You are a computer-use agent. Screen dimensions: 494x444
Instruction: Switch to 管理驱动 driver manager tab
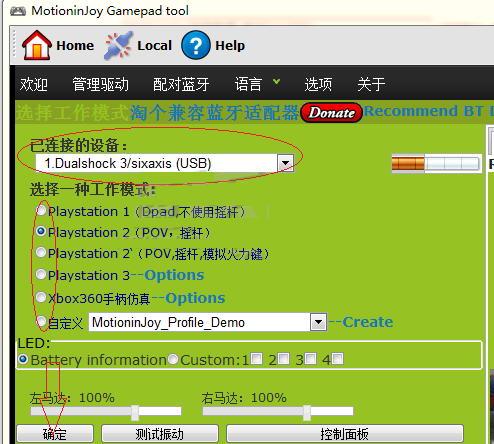(x=100, y=84)
